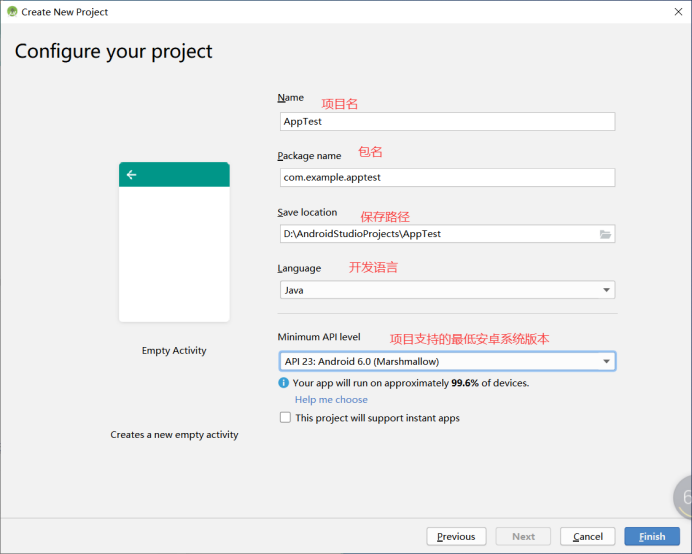Click the Package name input field
Screen dimensions: 692x554
point(447,177)
